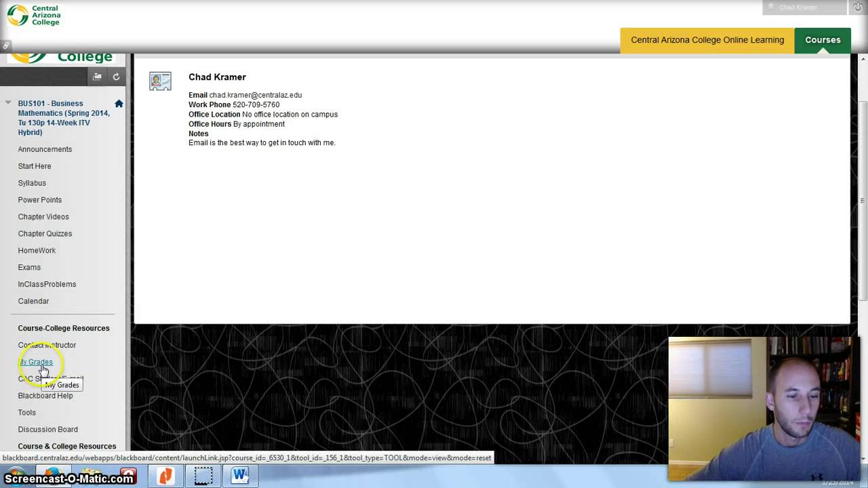Click the logout power icon
The height and width of the screenshot is (488, 868).
point(858,7)
